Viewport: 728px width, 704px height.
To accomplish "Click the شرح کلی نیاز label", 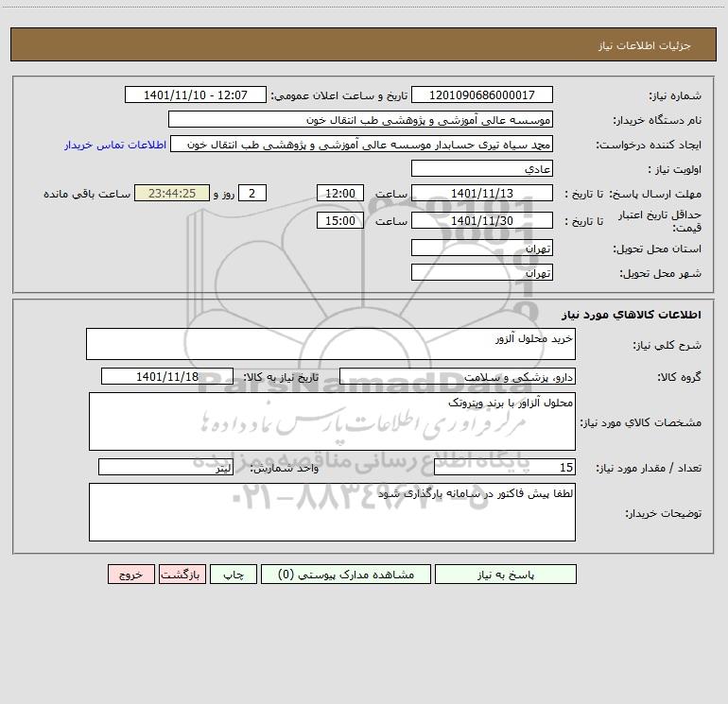I will coord(667,345).
